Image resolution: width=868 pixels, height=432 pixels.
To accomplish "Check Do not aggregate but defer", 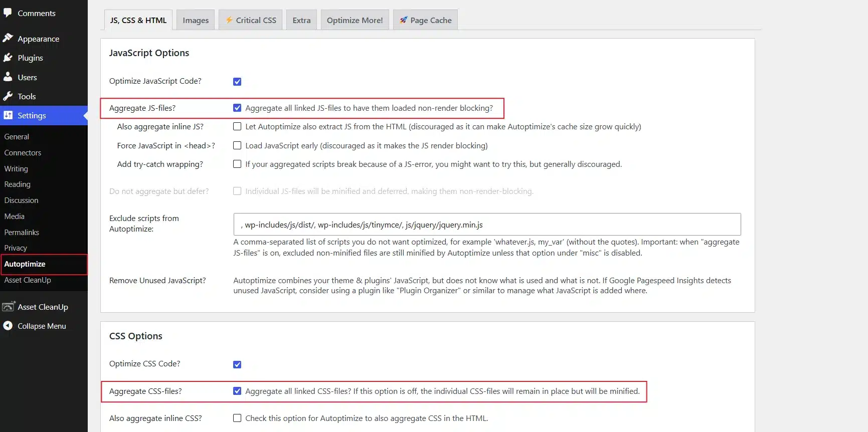I will 237,191.
